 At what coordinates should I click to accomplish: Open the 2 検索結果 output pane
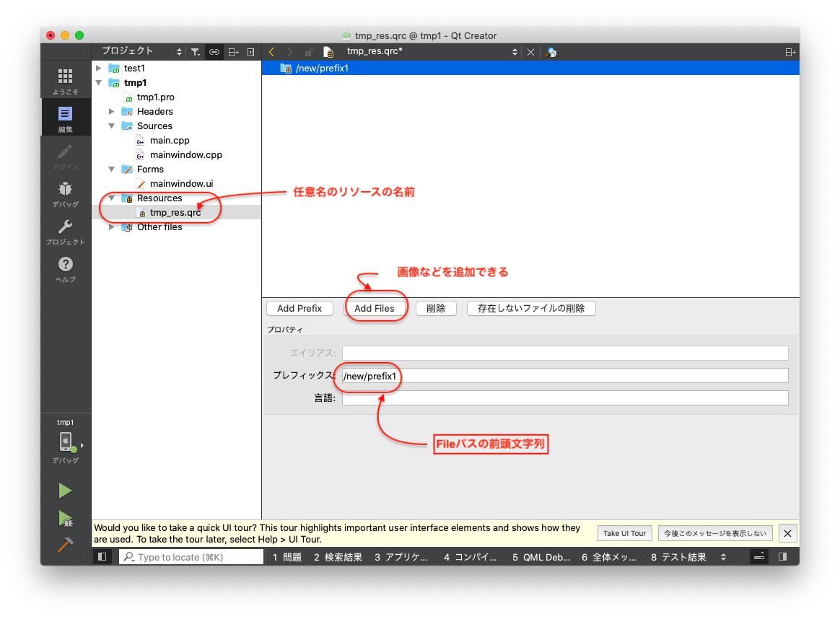[x=338, y=557]
